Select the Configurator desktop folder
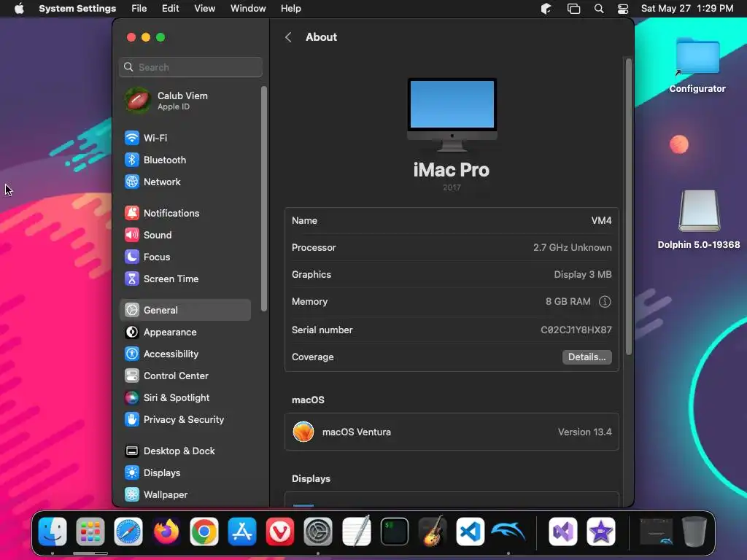 [x=697, y=65]
